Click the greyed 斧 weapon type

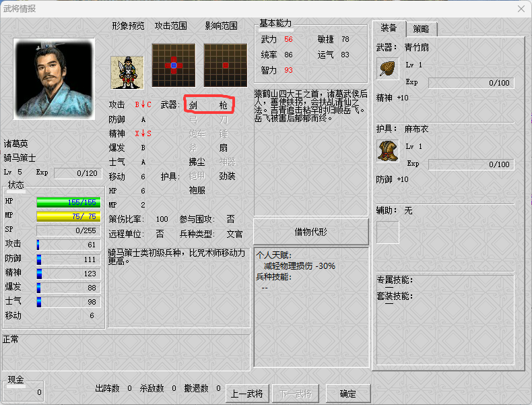193,148
